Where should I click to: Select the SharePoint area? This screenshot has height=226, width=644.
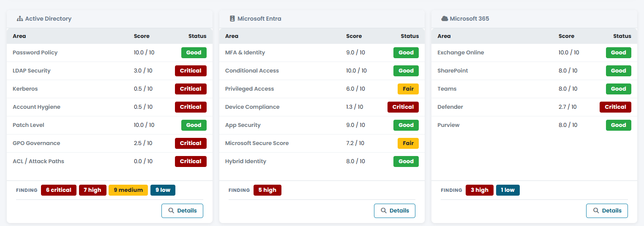click(453, 71)
